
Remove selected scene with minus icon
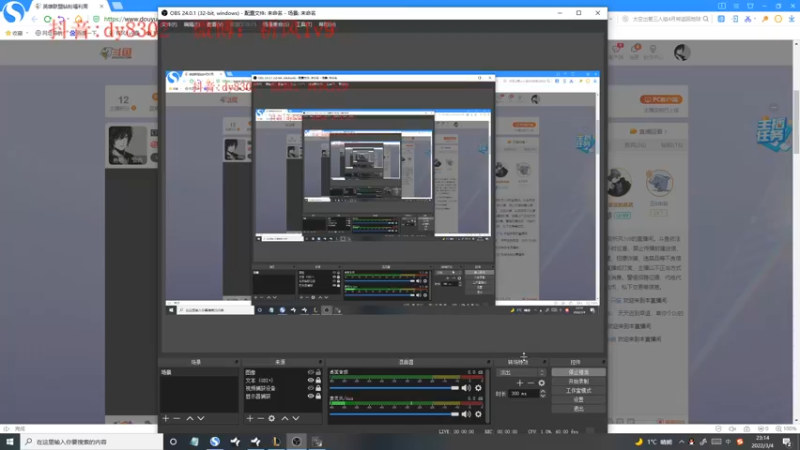(177, 418)
